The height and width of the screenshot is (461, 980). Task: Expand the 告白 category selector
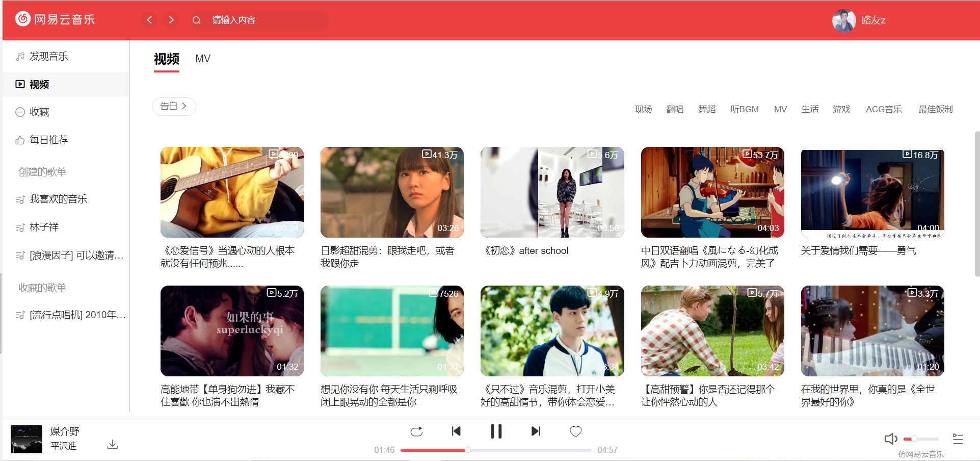point(174,106)
